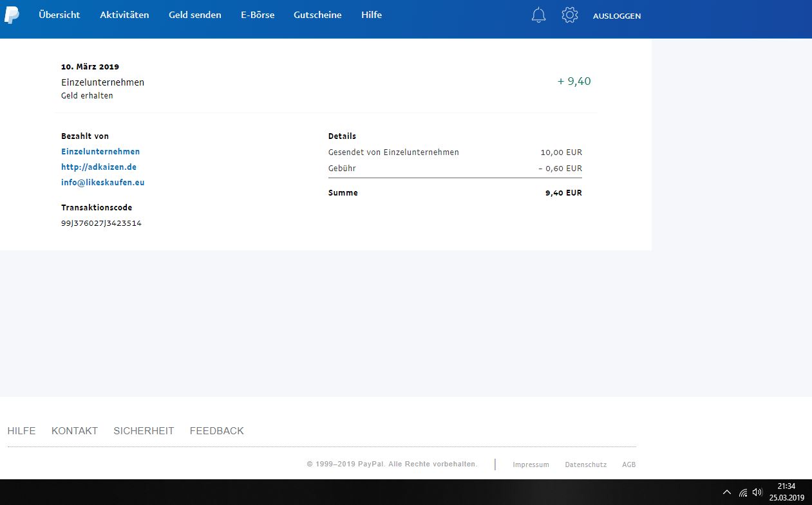The width and height of the screenshot is (812, 505).
Task: Open the notifications bell icon
Action: click(538, 15)
